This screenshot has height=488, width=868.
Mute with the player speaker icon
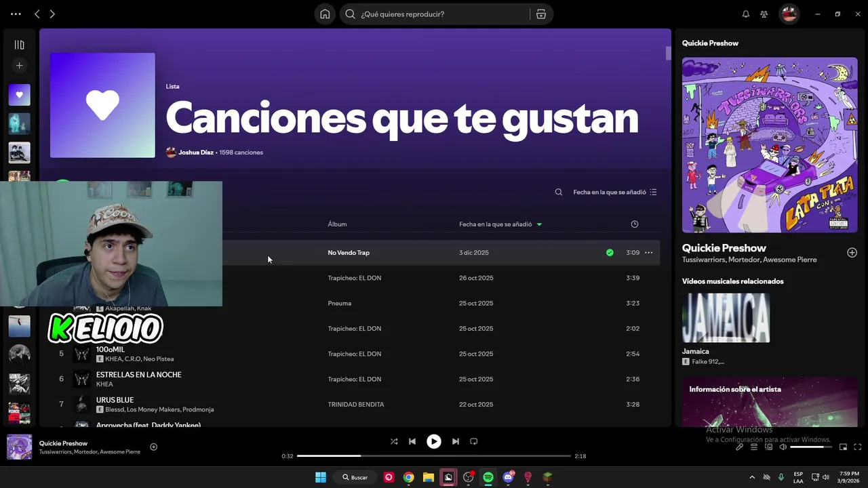(x=783, y=447)
